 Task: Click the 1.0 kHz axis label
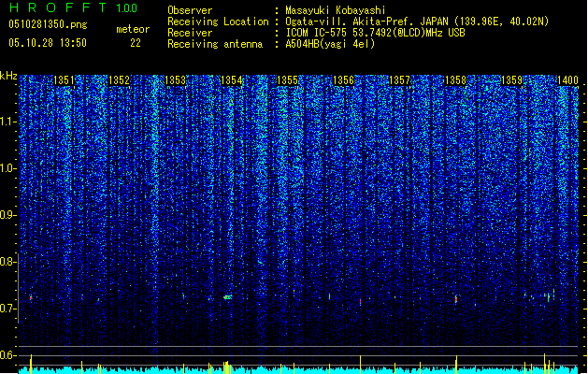tap(8, 168)
